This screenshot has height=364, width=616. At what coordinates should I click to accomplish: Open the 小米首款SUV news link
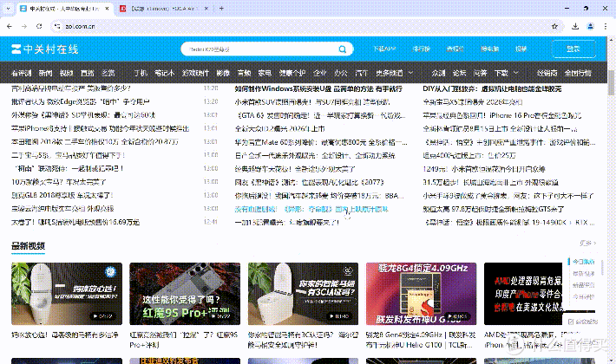312,102
